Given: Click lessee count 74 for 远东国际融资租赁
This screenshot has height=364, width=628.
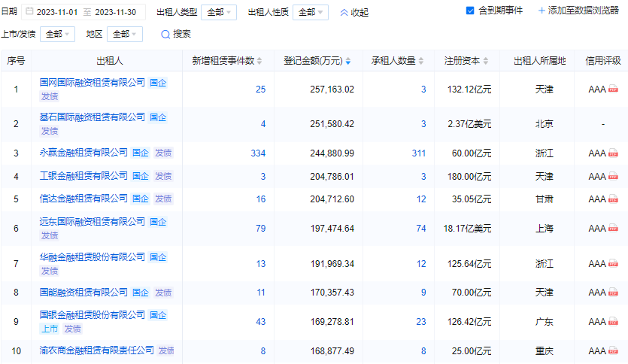Looking at the screenshot, I should coord(421,229).
